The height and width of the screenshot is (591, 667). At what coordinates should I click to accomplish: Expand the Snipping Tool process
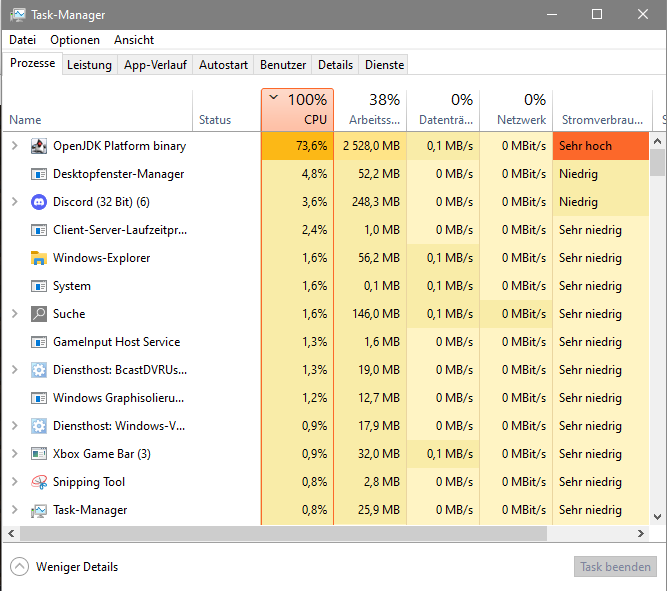click(x=14, y=482)
